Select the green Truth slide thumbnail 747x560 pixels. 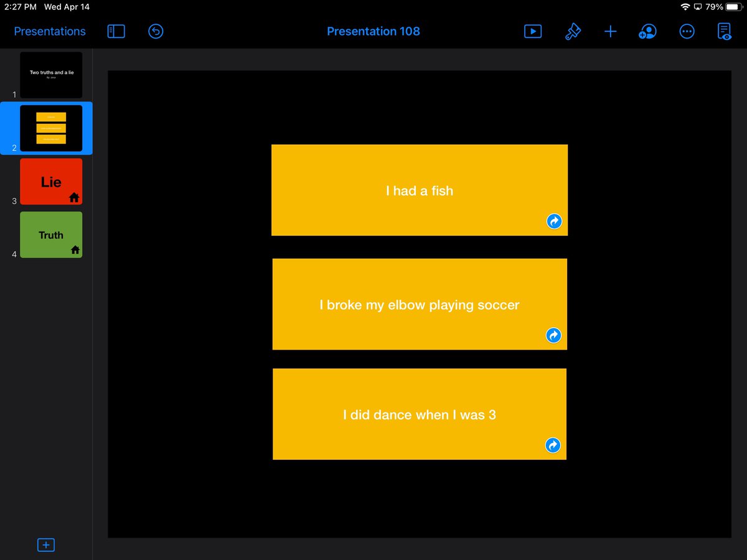[51, 235]
